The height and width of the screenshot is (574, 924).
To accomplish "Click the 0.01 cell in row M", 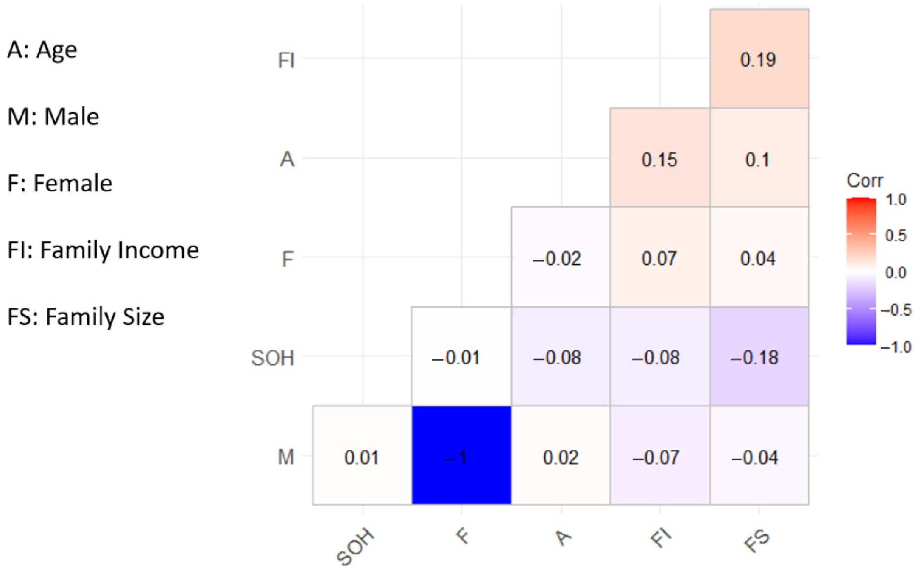I will (x=362, y=455).
